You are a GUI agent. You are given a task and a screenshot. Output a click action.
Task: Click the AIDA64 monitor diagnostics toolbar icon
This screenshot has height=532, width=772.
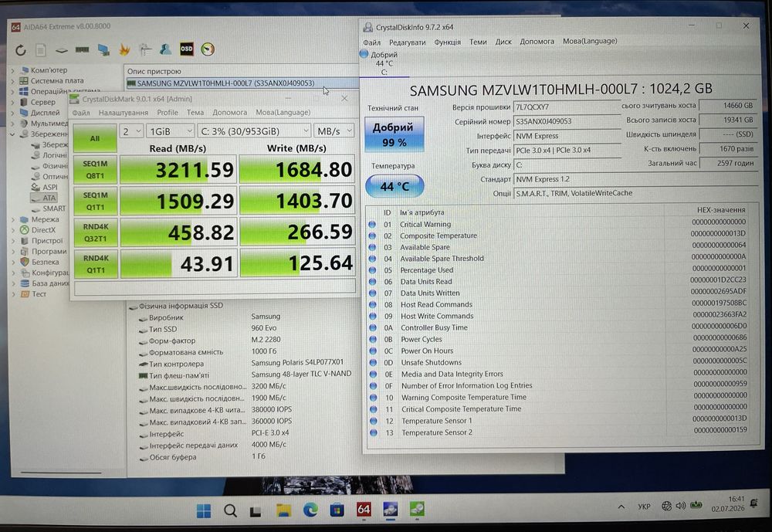click(x=103, y=49)
